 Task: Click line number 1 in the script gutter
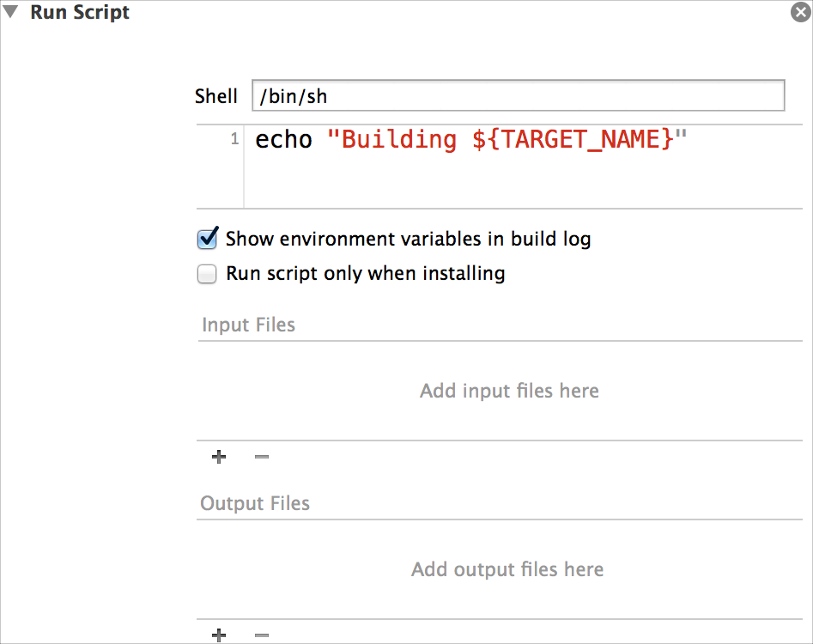click(x=234, y=139)
